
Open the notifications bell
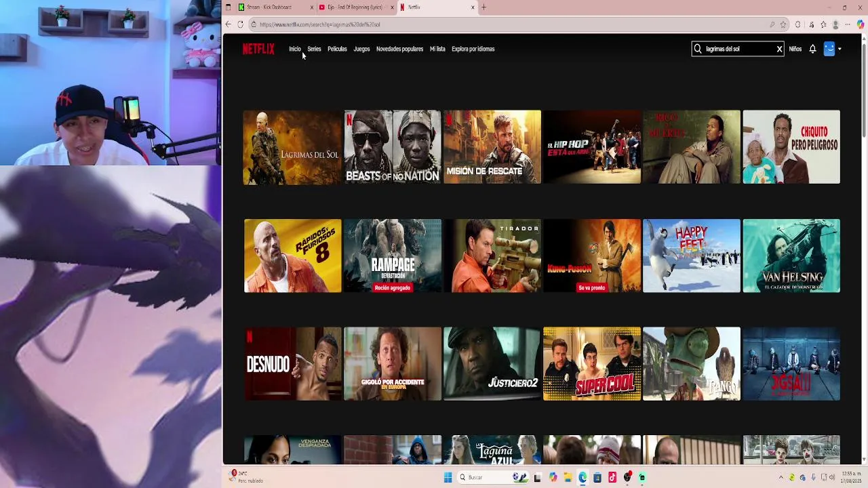pos(812,49)
